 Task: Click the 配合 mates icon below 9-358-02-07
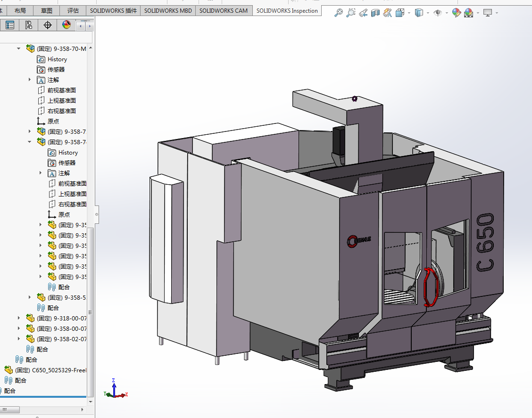point(30,349)
